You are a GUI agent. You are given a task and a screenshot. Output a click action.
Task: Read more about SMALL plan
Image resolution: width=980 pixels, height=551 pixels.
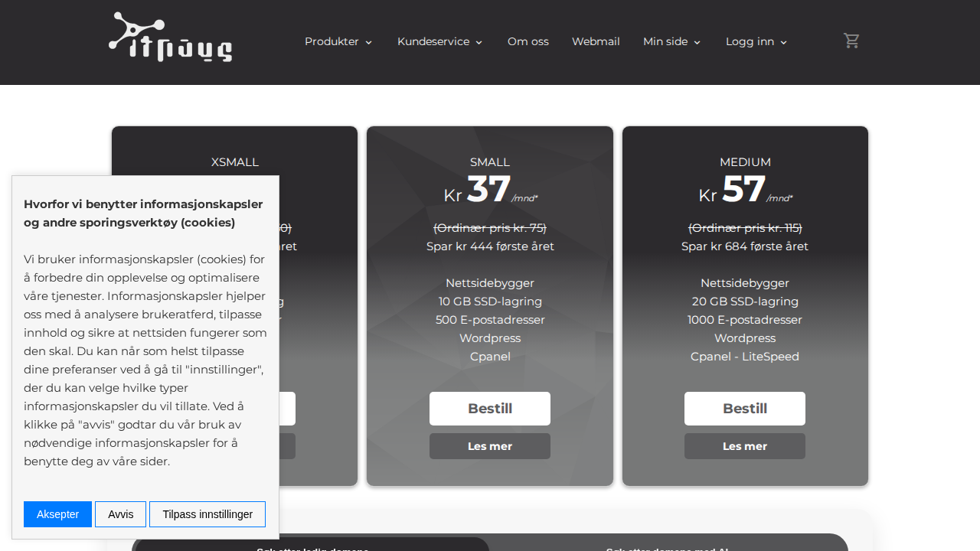(490, 446)
